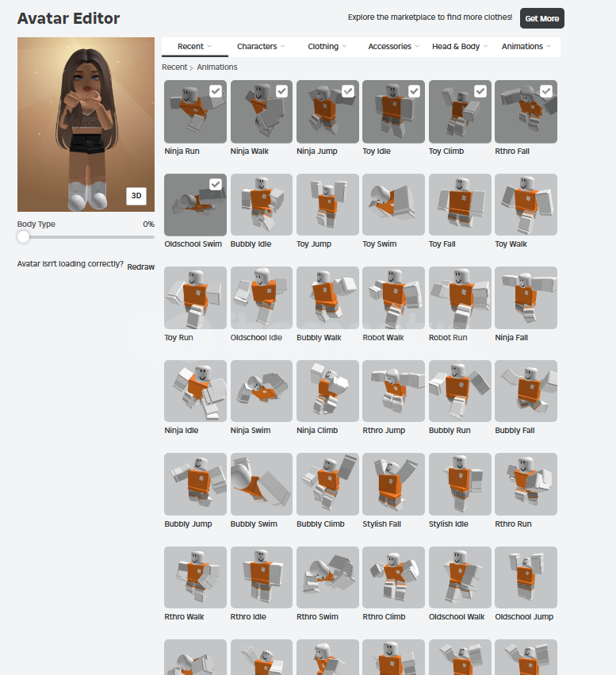Select the Ninja Climb animation icon
Image resolution: width=616 pixels, height=675 pixels.
[327, 391]
